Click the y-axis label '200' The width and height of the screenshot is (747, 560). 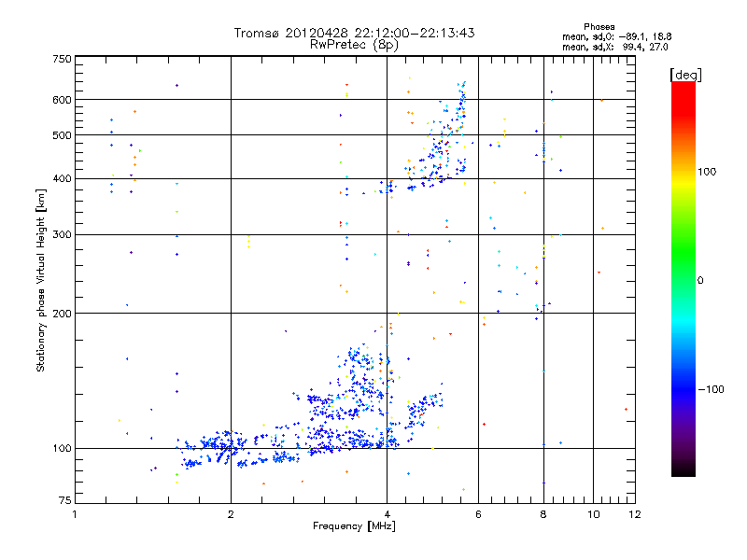(x=63, y=314)
